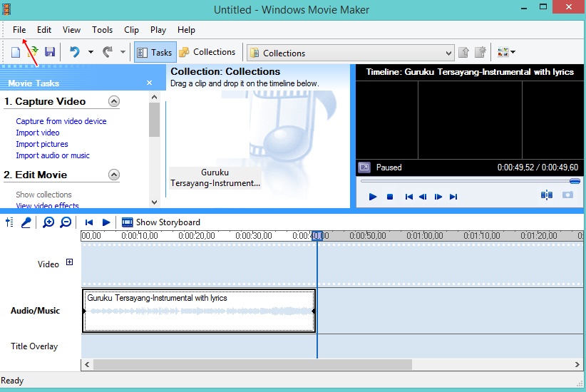Open the Help menu
Screen dimensions: 586x392
[186, 30]
